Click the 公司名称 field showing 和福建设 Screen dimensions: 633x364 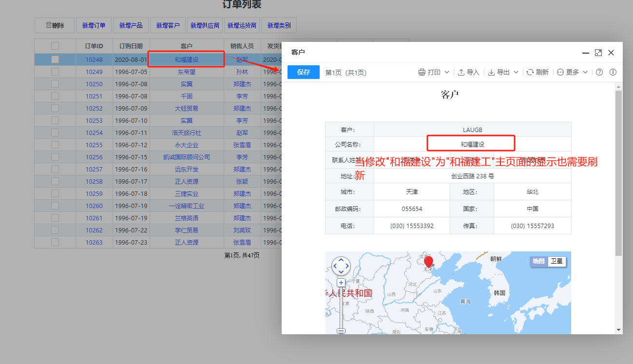pyautogui.click(x=472, y=144)
